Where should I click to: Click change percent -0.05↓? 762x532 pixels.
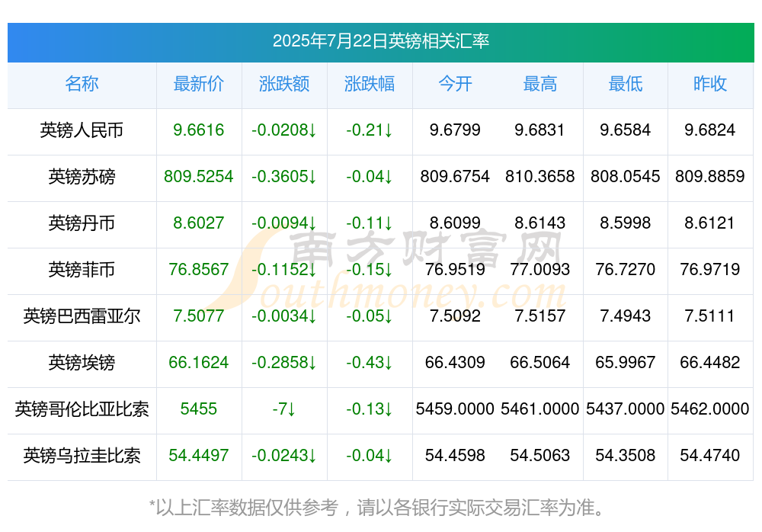coord(370,316)
